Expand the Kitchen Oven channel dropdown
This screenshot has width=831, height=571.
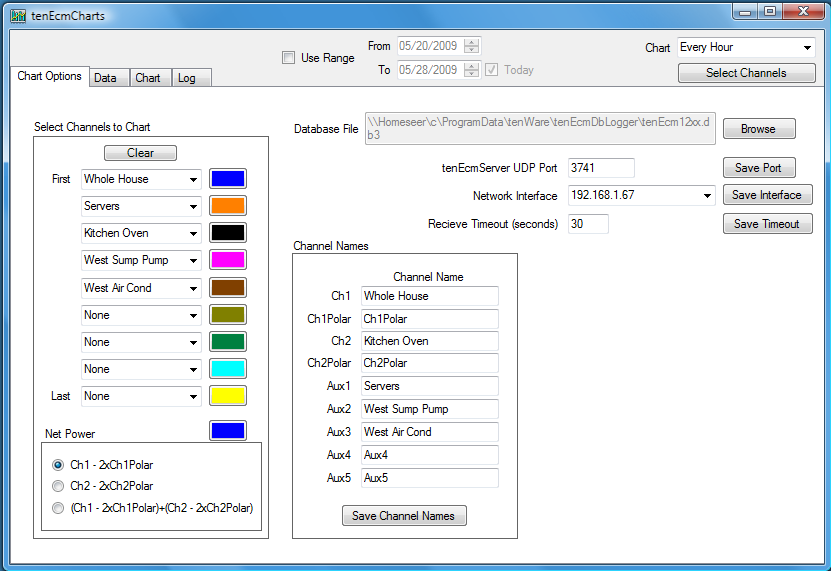tap(141, 233)
